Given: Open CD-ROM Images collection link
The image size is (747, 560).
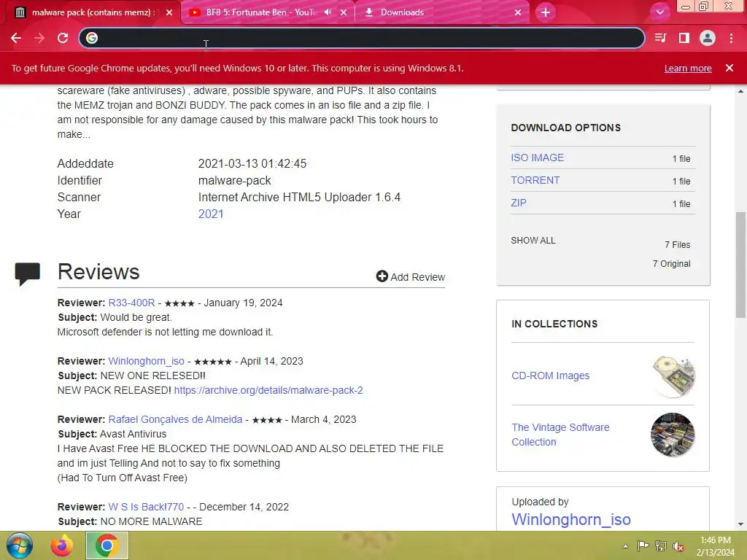Looking at the screenshot, I should click(550, 376).
